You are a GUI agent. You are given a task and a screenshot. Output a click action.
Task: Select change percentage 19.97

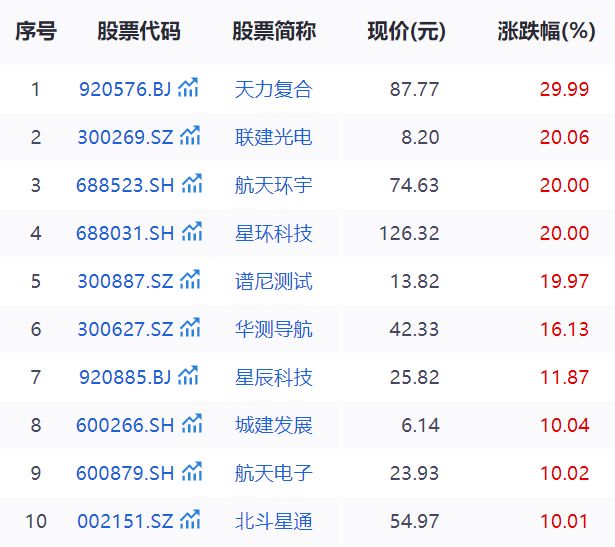tap(564, 281)
